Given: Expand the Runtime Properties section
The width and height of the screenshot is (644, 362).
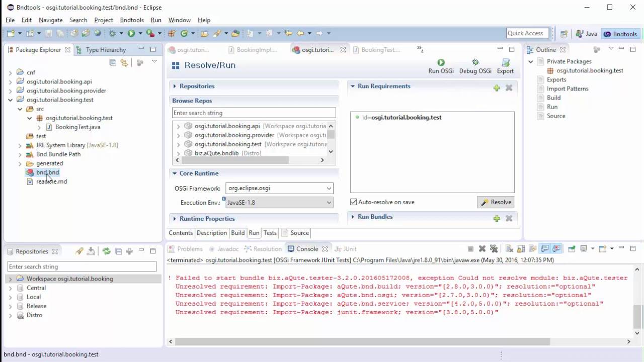Looking at the screenshot, I should click(175, 219).
